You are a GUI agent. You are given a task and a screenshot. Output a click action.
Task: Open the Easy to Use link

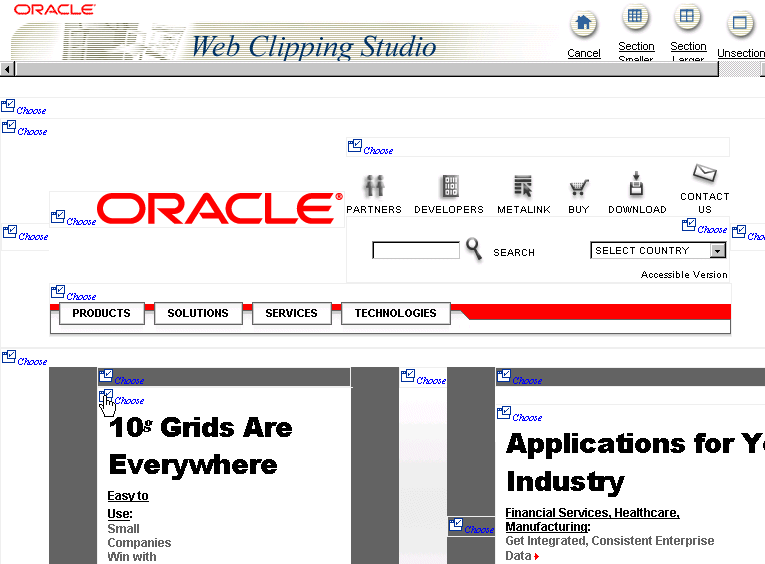click(128, 504)
